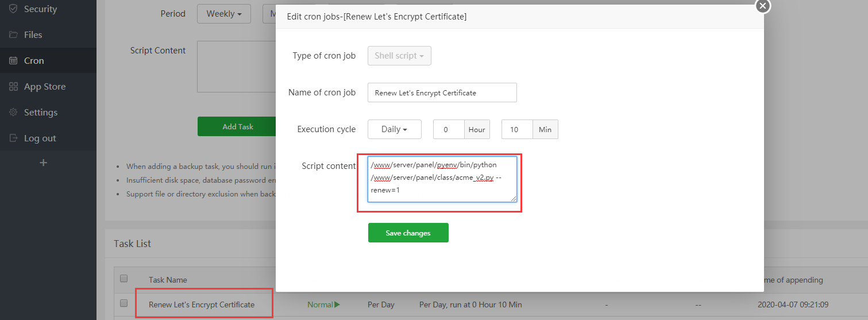Viewport: 868px width, 320px height.
Task: Open the App Store menu item
Action: click(x=45, y=87)
